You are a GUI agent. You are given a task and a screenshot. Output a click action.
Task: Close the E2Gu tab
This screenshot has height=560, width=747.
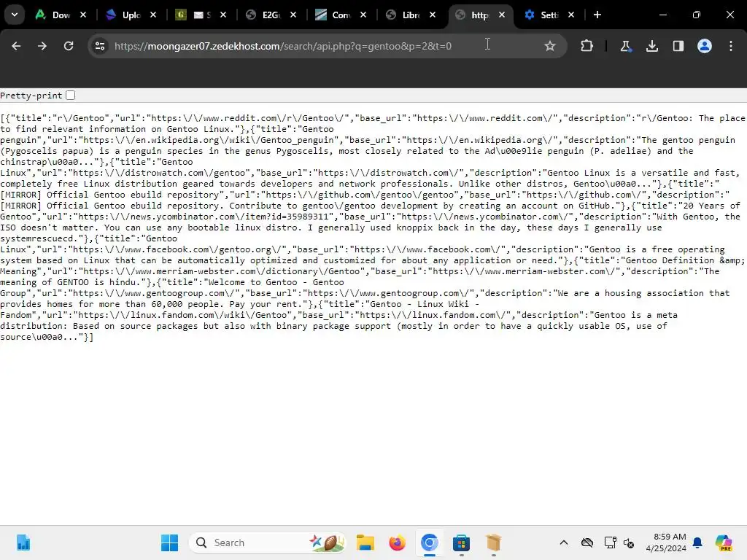[x=293, y=15]
